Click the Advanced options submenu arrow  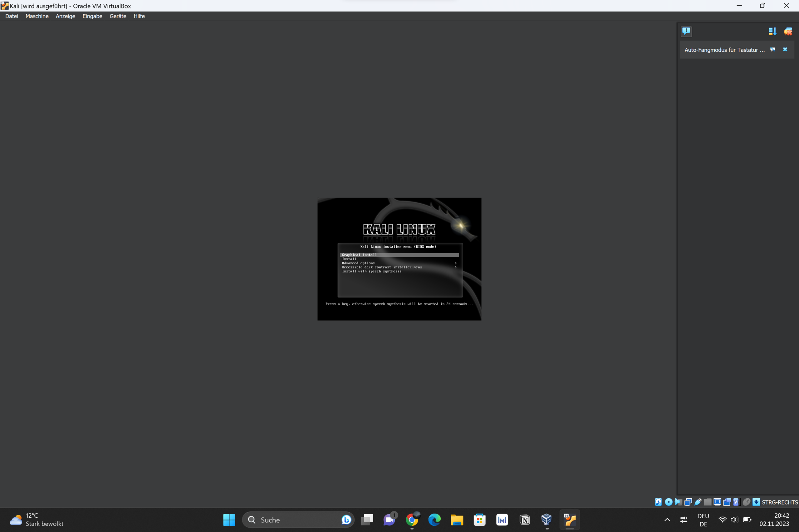pos(456,263)
